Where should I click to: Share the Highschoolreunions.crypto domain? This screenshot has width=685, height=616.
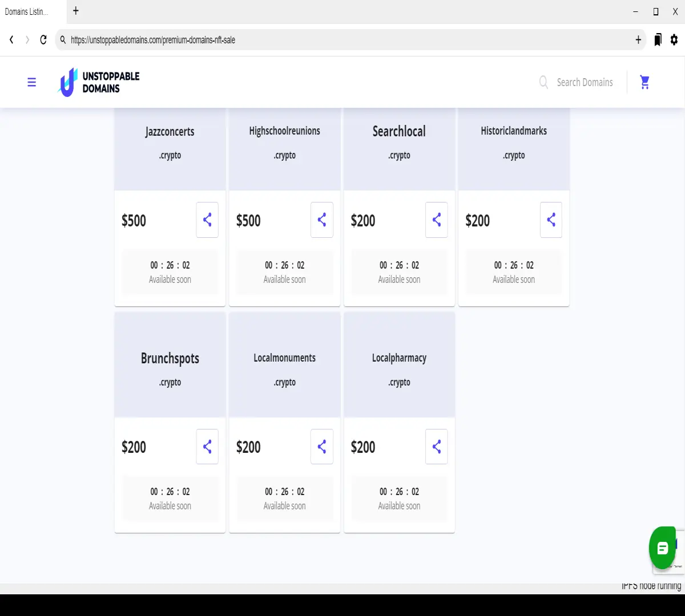(322, 220)
